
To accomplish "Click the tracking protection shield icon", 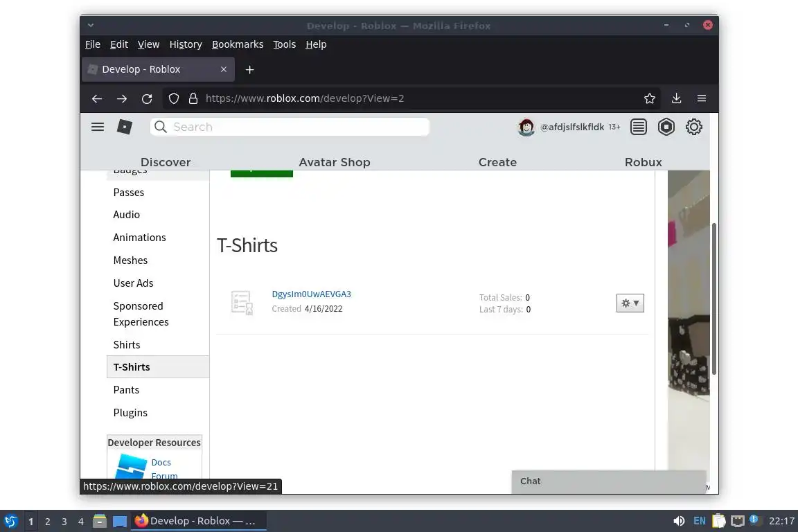I will click(x=174, y=99).
